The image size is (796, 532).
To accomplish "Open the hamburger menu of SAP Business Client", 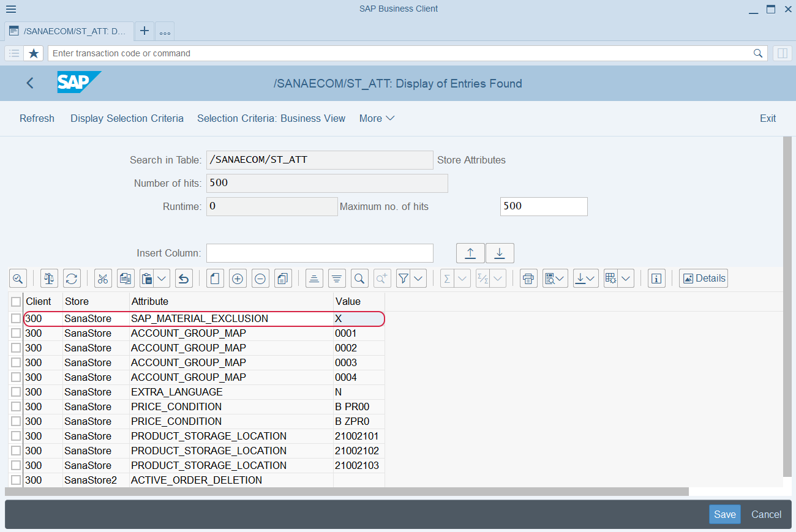I will coord(10,9).
